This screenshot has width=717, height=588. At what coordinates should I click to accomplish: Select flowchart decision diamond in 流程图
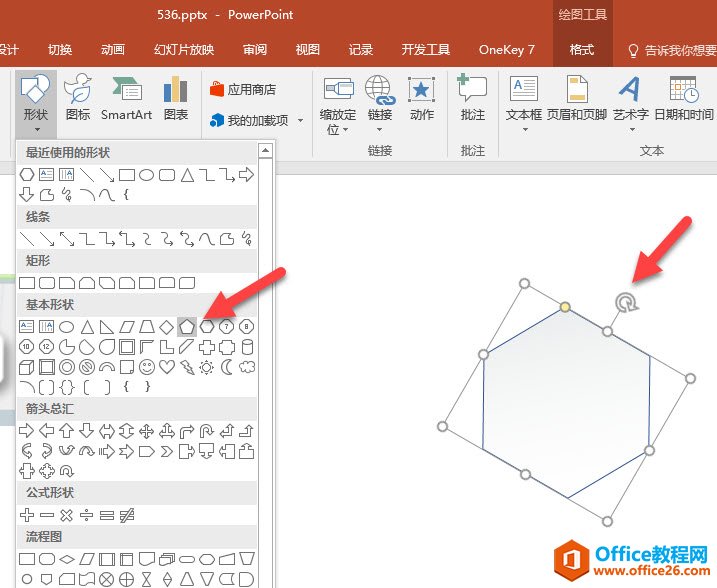click(67, 559)
